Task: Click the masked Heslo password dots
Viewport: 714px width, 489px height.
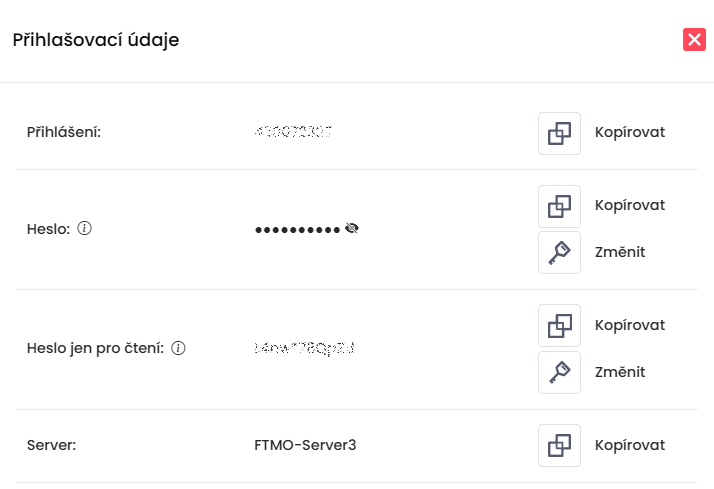Action: [x=297, y=229]
